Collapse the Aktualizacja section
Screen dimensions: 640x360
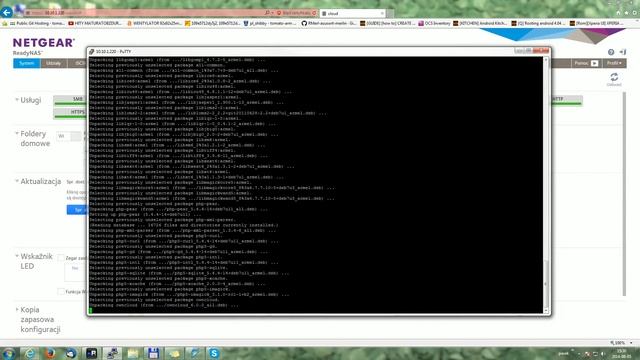17,181
